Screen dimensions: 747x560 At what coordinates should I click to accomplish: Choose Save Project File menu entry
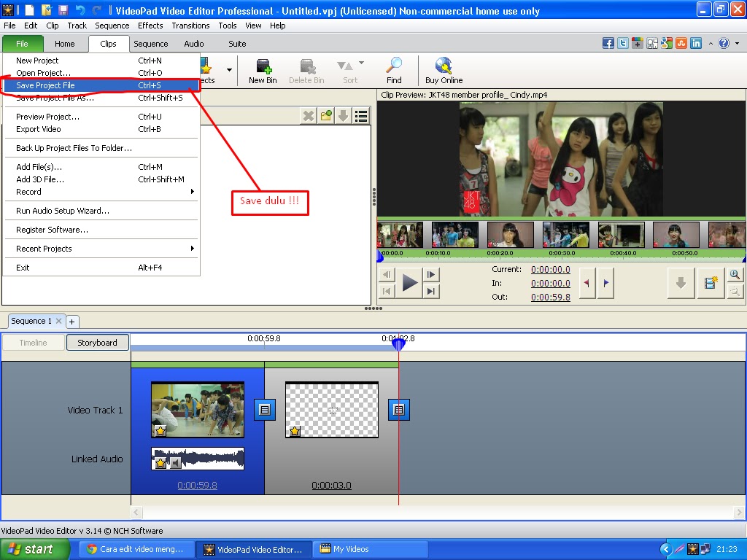pos(101,85)
